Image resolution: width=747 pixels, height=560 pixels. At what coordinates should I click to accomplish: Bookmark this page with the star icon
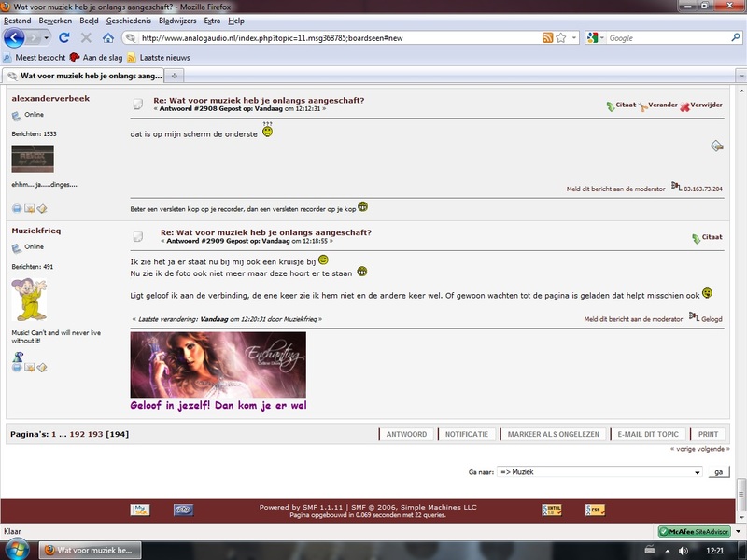(561, 38)
